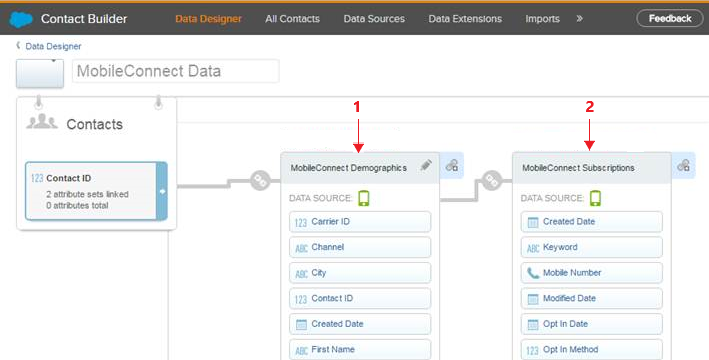Click the calendar icon on Opt In Date

[x=533, y=325]
